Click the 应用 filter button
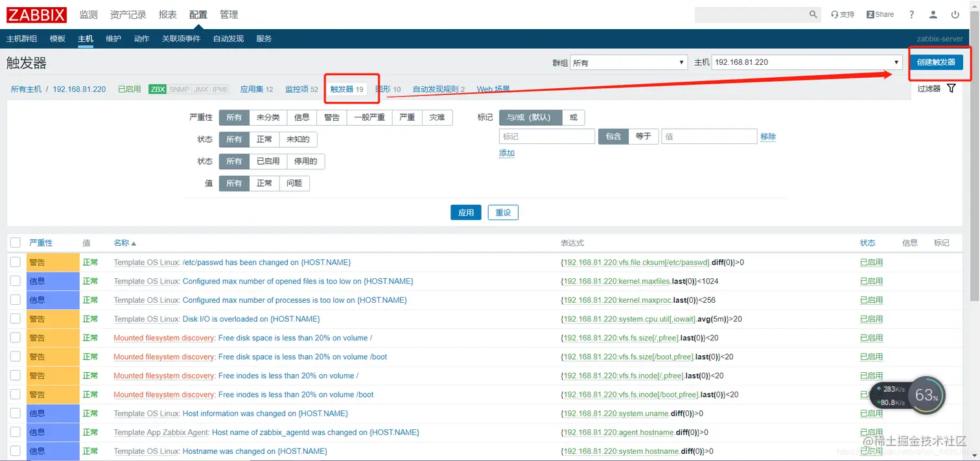This screenshot has width=980, height=461. click(466, 212)
